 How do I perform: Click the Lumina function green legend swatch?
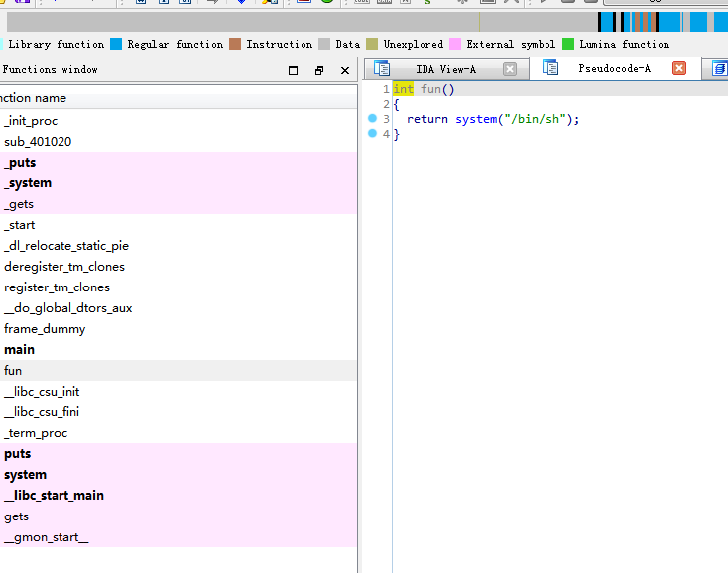(568, 44)
